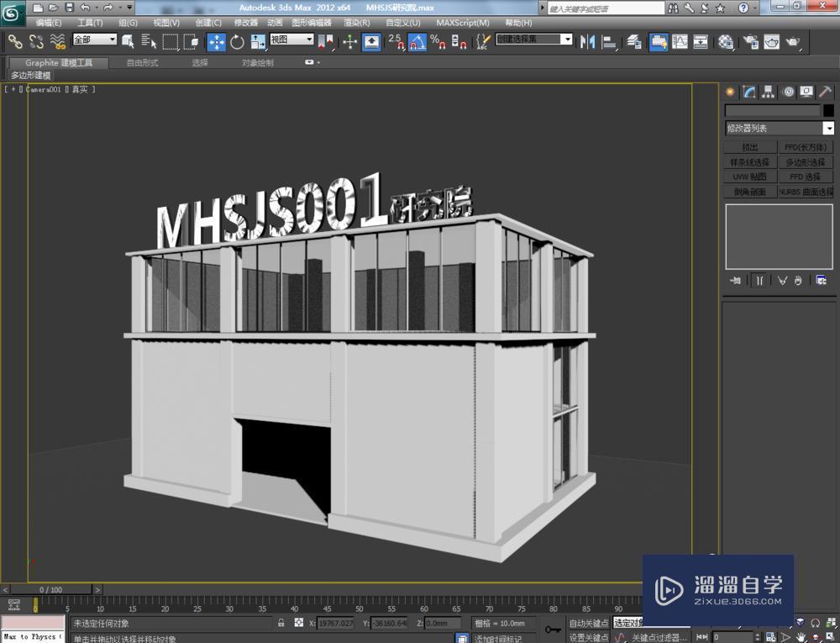Toggle the angle snap button
The image size is (840, 643).
tap(417, 42)
